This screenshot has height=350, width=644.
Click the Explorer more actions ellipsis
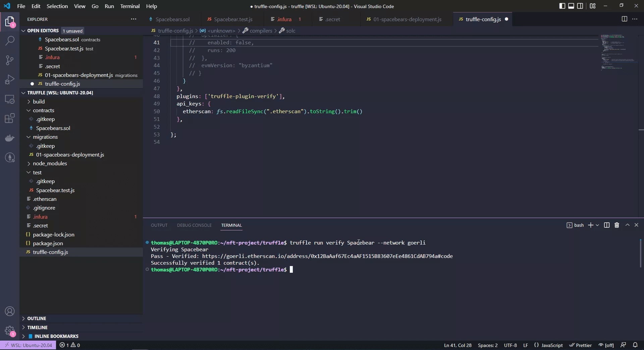pos(133,19)
